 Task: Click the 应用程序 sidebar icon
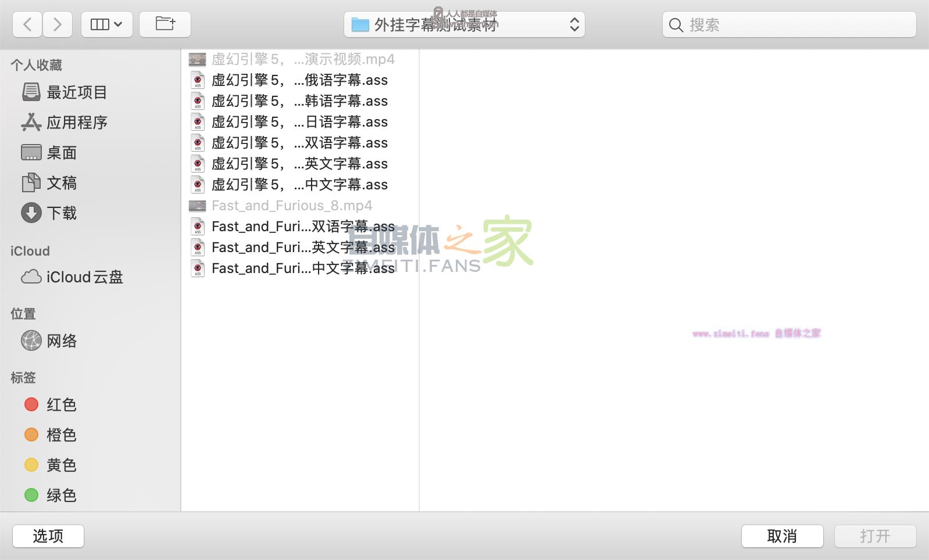[31, 122]
